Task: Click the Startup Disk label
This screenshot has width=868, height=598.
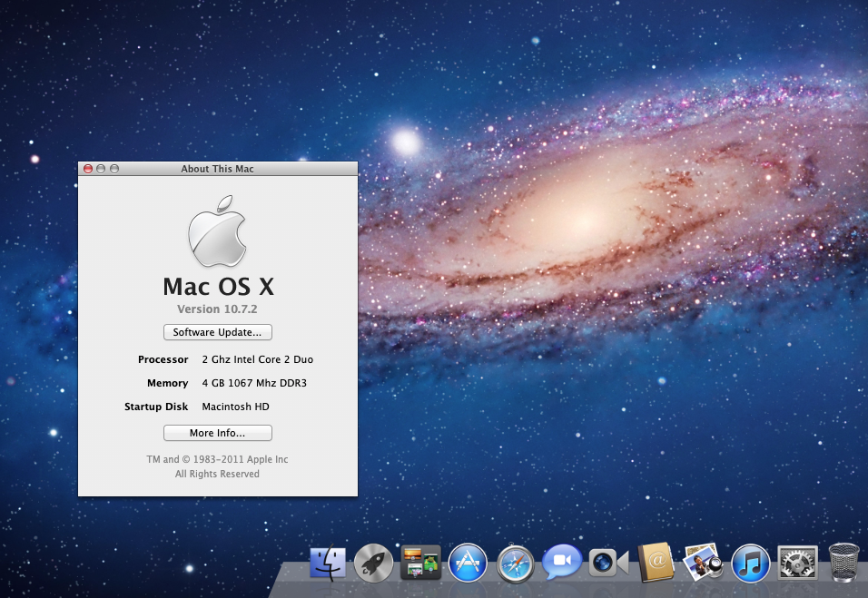Action: pos(156,407)
